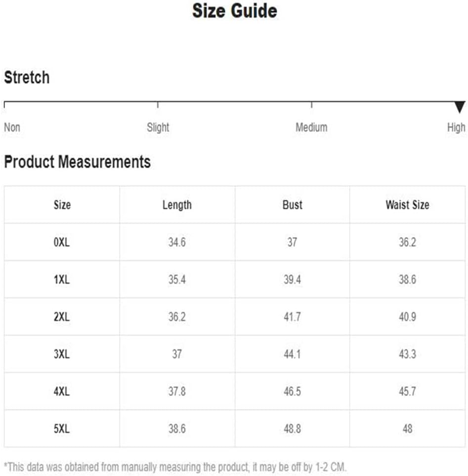Select the Slight stretch label
Image resolution: width=468 pixels, height=476 pixels.
[158, 127]
